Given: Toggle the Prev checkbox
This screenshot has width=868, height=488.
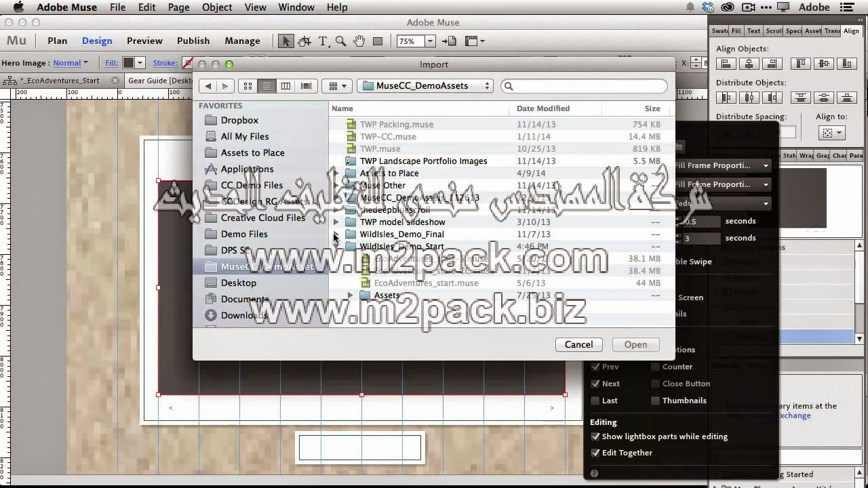Looking at the screenshot, I should (x=595, y=367).
